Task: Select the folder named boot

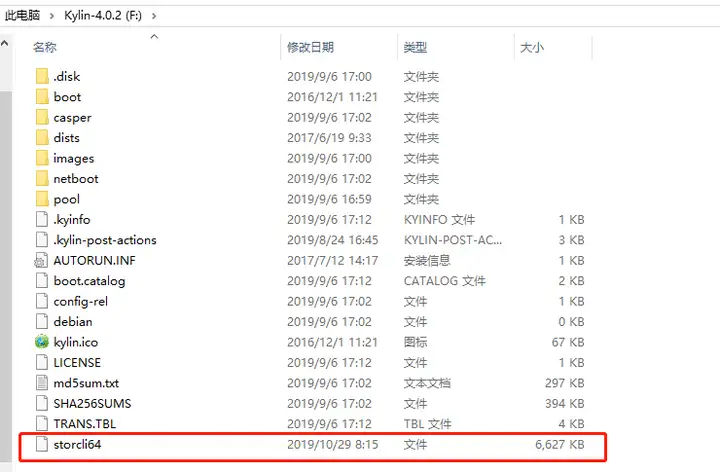Action: tap(68, 97)
